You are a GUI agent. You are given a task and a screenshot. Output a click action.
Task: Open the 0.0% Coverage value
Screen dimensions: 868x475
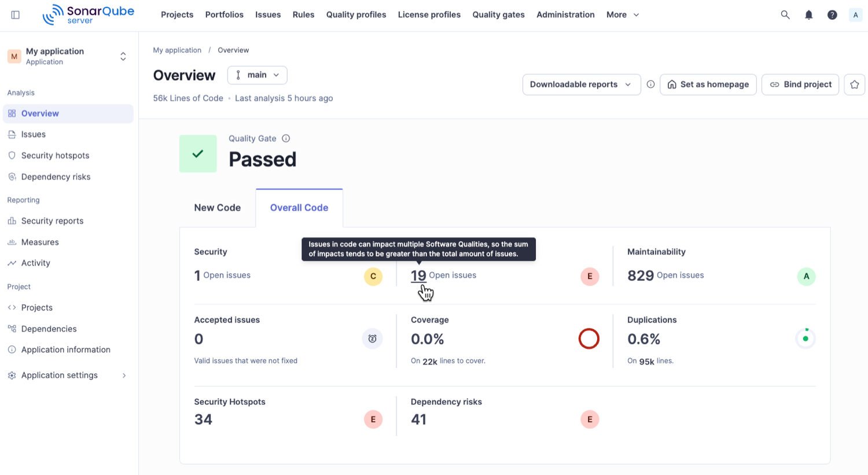pos(428,339)
